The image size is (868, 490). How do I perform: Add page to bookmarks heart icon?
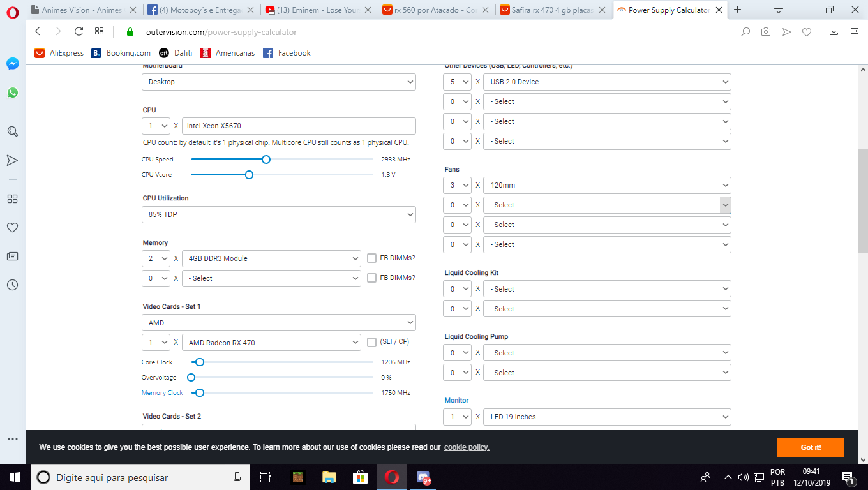(807, 32)
